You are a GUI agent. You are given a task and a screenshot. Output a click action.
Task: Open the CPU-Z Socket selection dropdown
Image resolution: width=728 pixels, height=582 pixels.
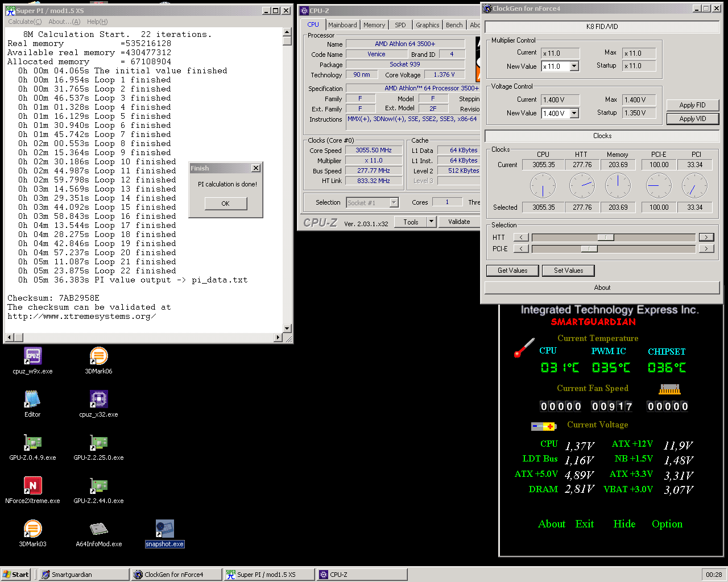coord(394,203)
